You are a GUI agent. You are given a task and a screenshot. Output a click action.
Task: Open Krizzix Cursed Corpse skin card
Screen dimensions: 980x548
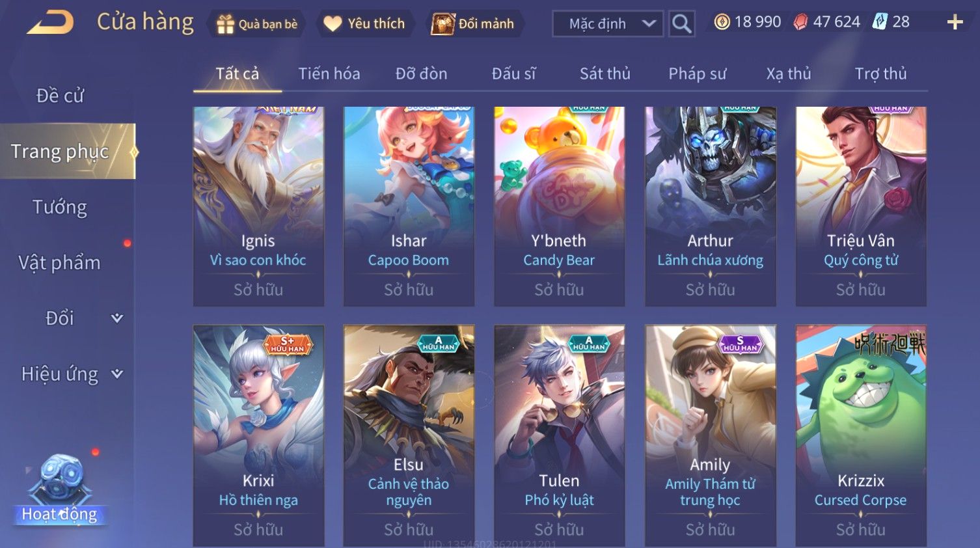(x=861, y=435)
